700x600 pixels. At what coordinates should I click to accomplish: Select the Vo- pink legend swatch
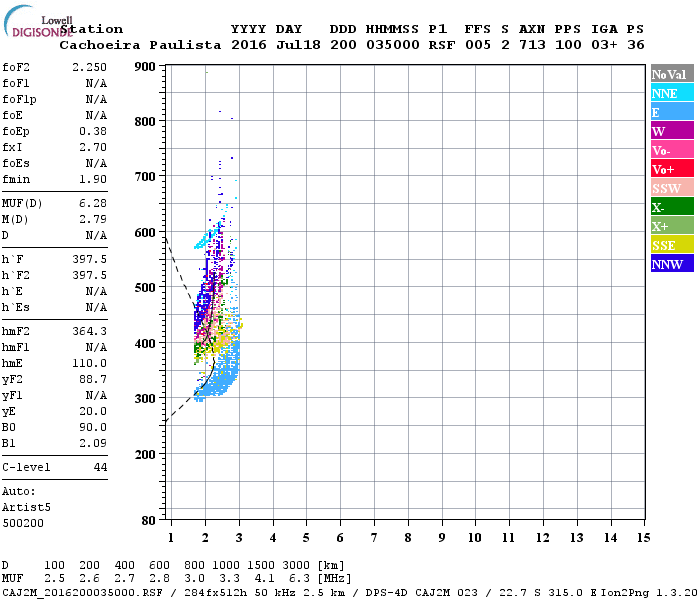click(672, 150)
